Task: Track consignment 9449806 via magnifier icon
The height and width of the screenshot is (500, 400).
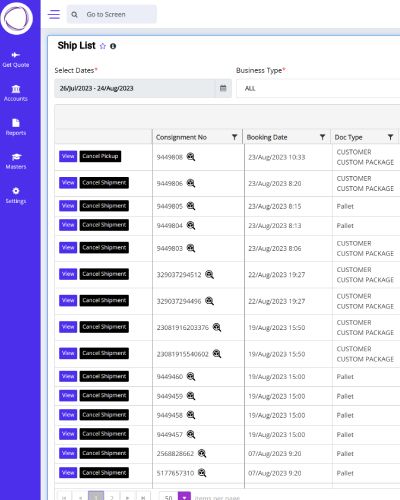Action: click(x=191, y=183)
